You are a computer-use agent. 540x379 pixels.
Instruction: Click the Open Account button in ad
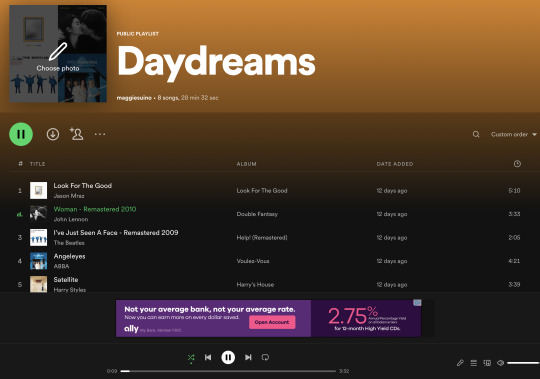click(x=272, y=322)
